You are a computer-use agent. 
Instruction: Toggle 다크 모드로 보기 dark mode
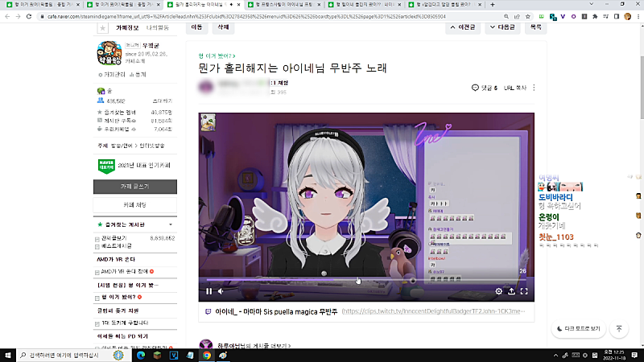pyautogui.click(x=578, y=329)
